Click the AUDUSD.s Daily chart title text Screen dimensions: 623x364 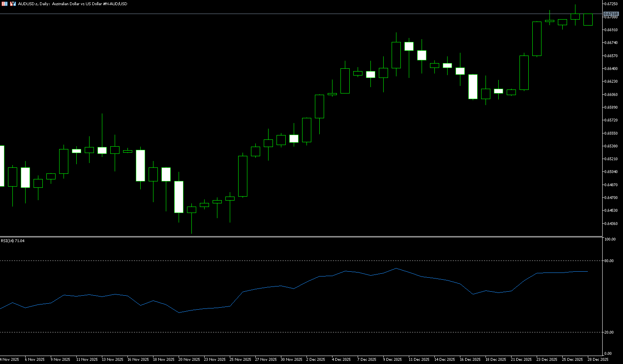pos(72,4)
